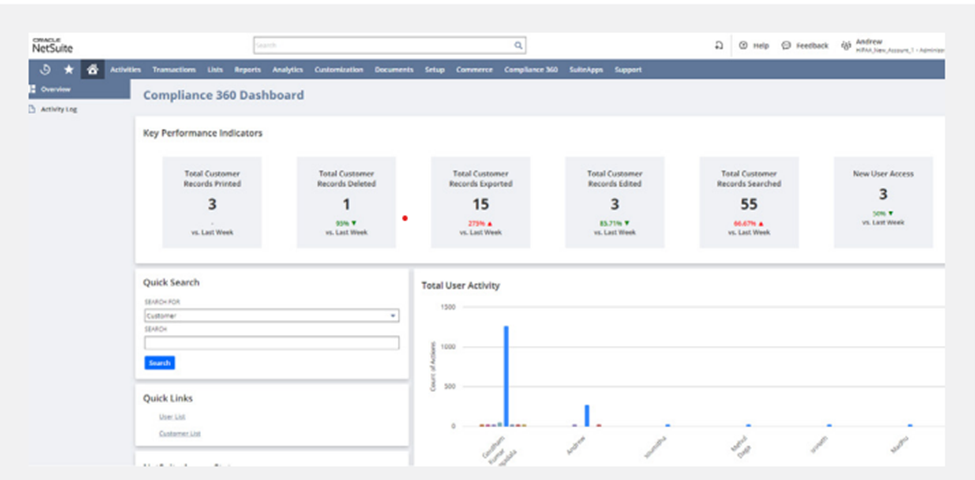Click the blue Search button
Viewport: 975px width, 480px height.
click(160, 363)
